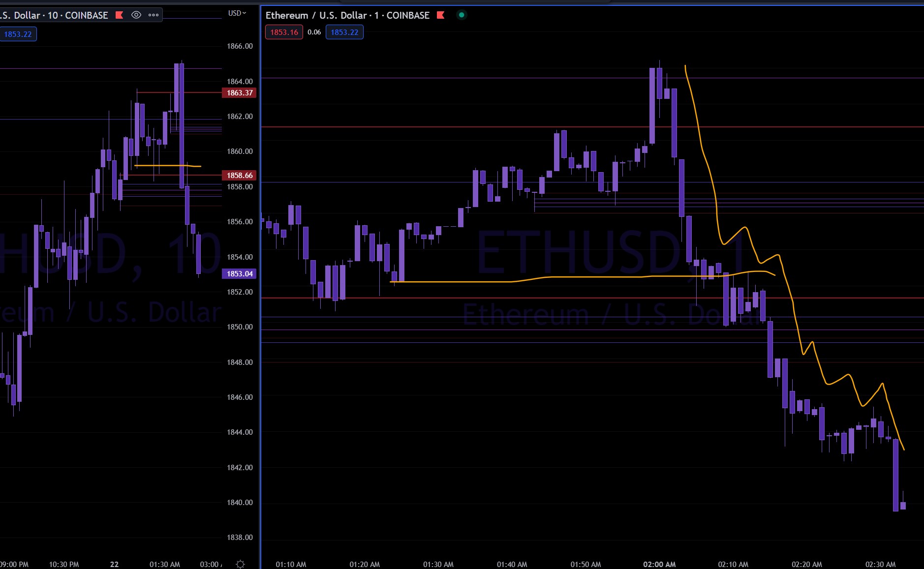Click the 01:50 AM time axis label

pyautogui.click(x=585, y=565)
